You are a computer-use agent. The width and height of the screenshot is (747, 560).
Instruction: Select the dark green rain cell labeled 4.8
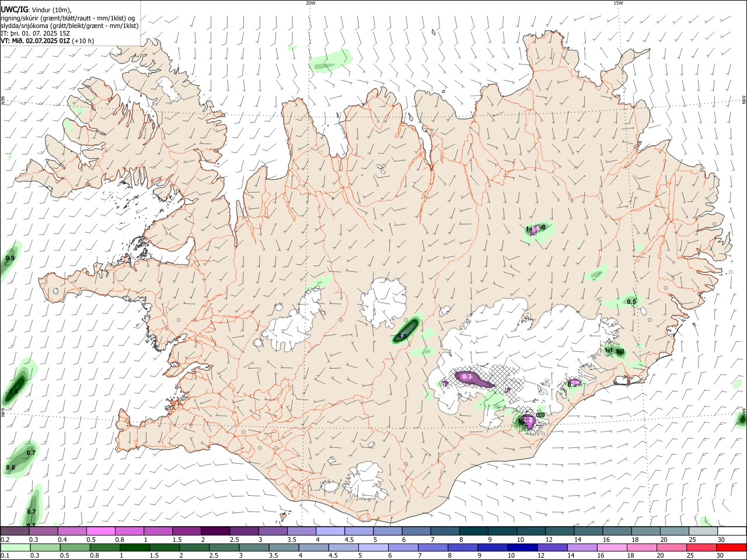407,330
